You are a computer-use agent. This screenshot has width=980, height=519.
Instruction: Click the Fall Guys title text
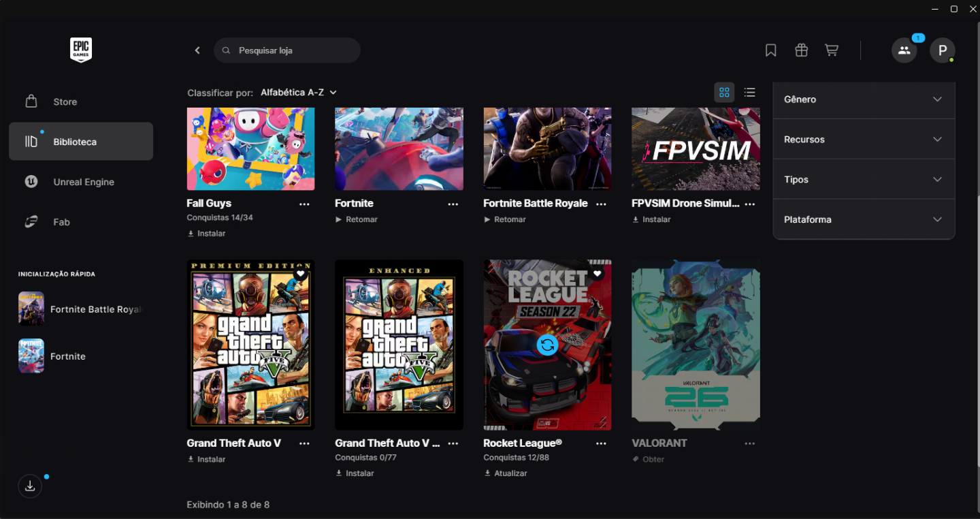pyautogui.click(x=209, y=204)
